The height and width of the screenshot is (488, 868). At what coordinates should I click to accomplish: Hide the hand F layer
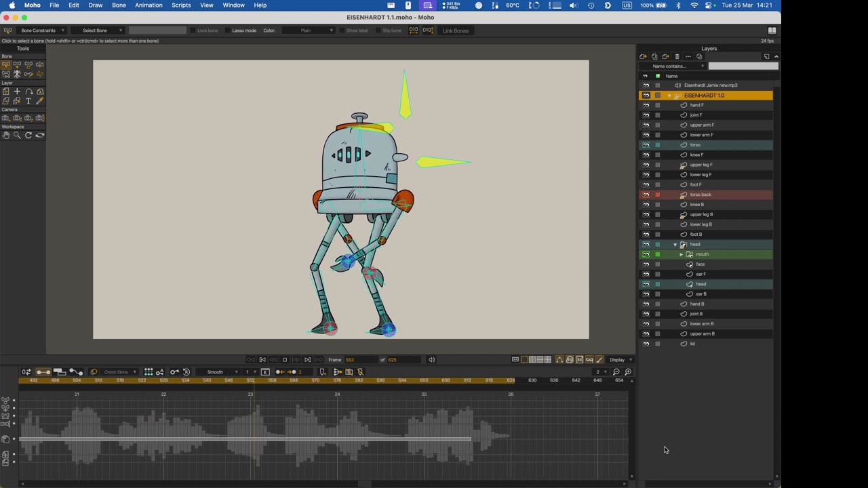pos(646,105)
